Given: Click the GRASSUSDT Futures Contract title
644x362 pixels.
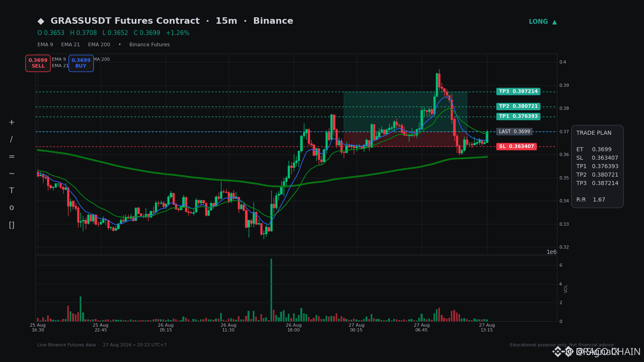Looking at the screenshot, I should [x=125, y=21].
